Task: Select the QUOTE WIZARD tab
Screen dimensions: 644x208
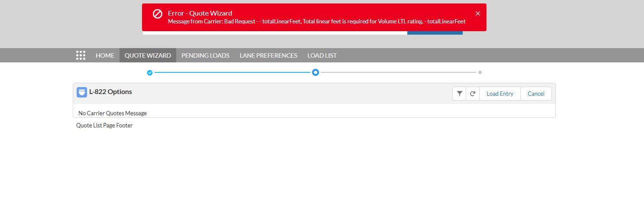Action: 148,55
